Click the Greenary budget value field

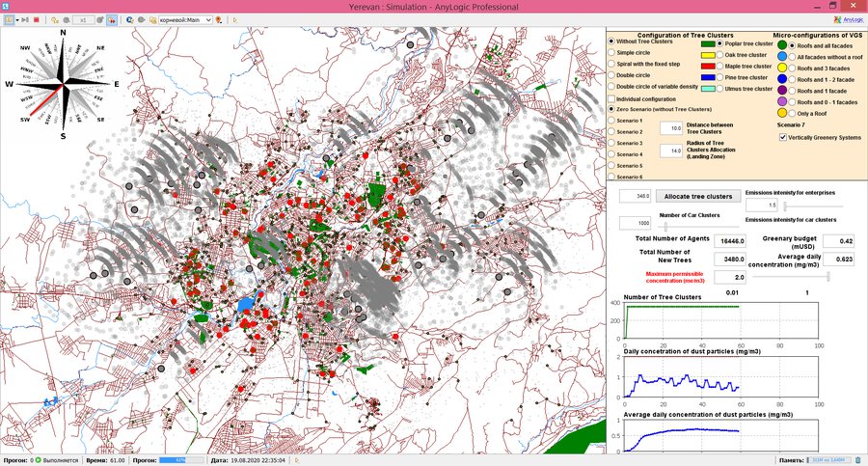(838, 241)
